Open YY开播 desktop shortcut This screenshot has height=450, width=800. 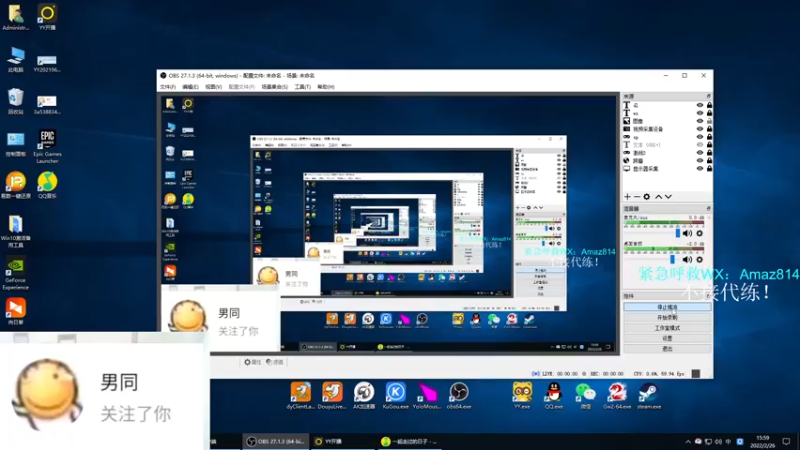pyautogui.click(x=47, y=17)
